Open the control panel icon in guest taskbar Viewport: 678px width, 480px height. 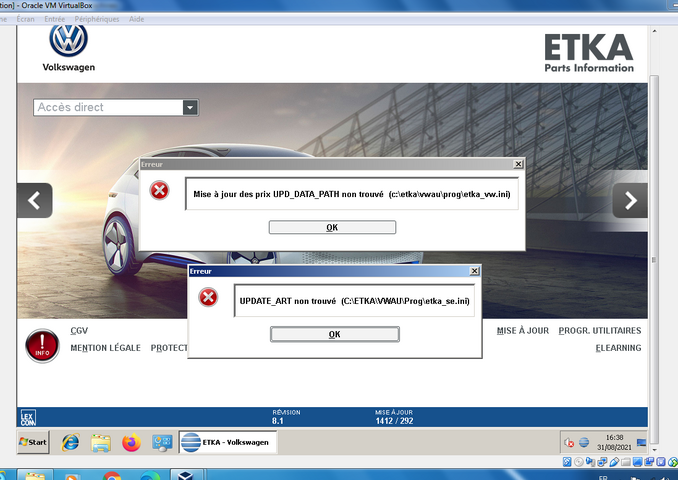pyautogui.click(x=162, y=443)
